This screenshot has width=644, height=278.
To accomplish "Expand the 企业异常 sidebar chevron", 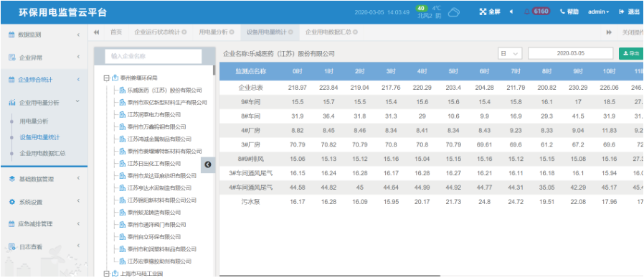I will point(78,57).
